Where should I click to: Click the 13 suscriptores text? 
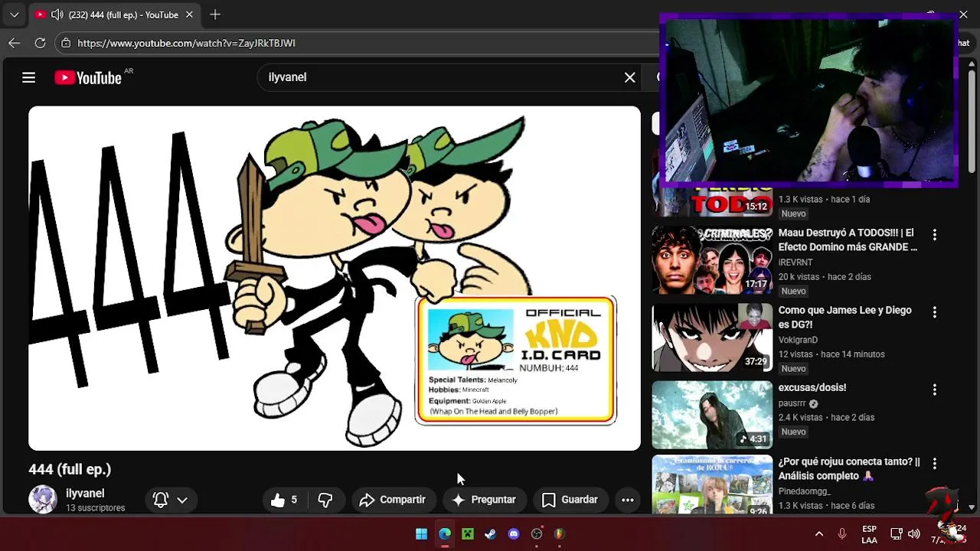tap(95, 508)
